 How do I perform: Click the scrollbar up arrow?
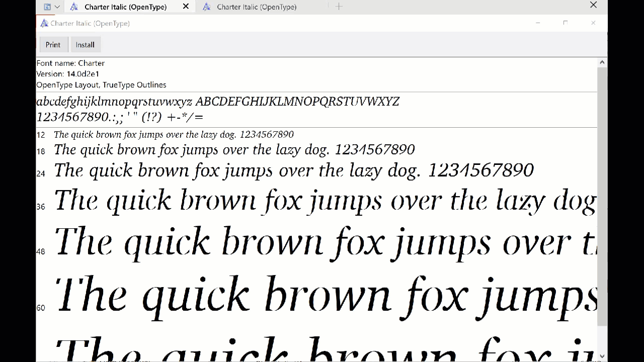click(602, 62)
